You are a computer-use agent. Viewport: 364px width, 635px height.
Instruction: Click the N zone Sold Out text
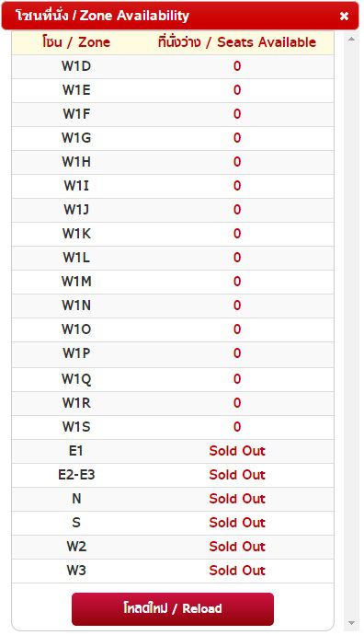coord(237,499)
